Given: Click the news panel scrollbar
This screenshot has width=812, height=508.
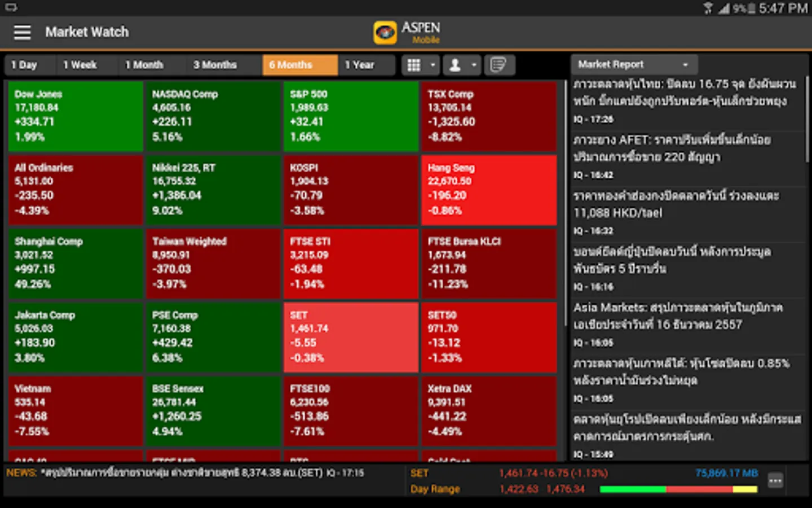Looking at the screenshot, I should coord(807,120).
